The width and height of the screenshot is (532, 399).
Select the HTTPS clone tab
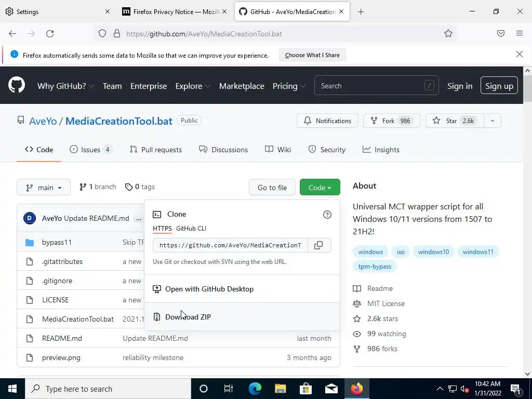click(162, 229)
